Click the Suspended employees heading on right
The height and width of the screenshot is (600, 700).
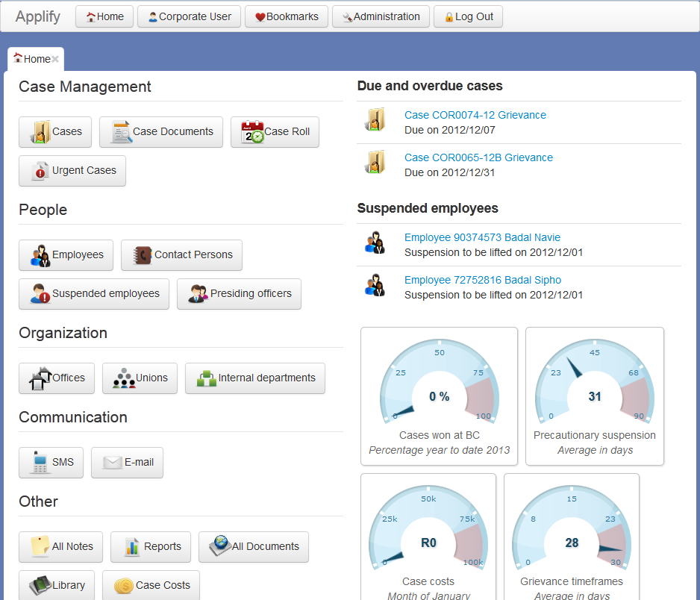[428, 208]
